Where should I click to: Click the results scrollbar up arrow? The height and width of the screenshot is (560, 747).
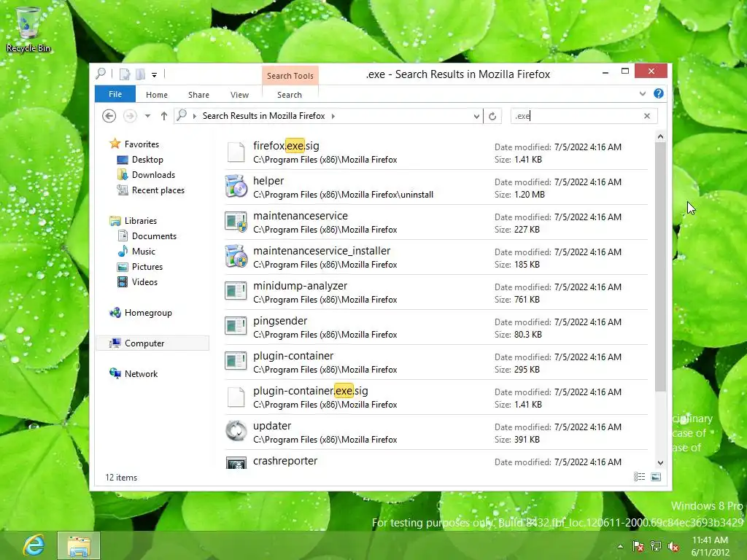[x=660, y=136]
